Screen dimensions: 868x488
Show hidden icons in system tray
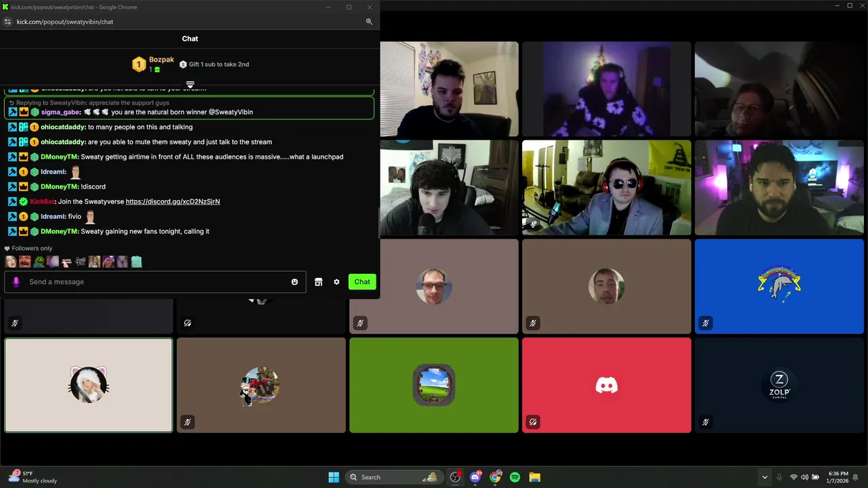765,477
